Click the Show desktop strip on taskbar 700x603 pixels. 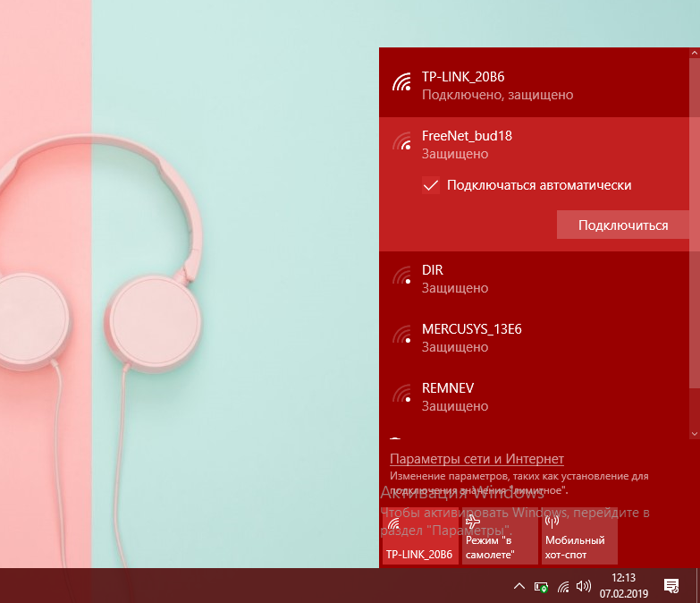pyautogui.click(x=697, y=586)
